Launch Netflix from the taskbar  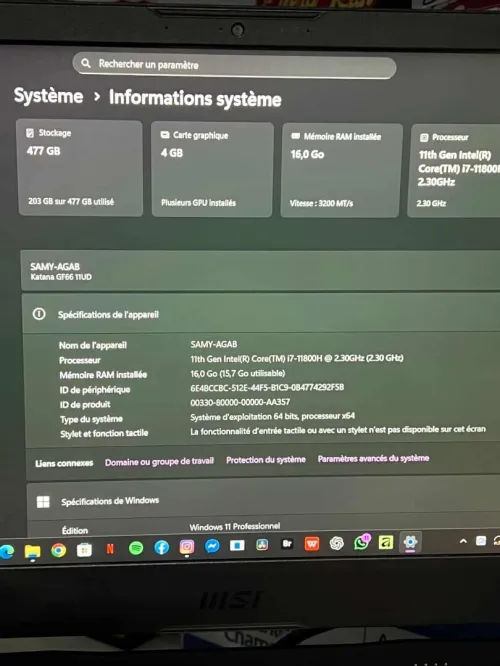point(110,549)
